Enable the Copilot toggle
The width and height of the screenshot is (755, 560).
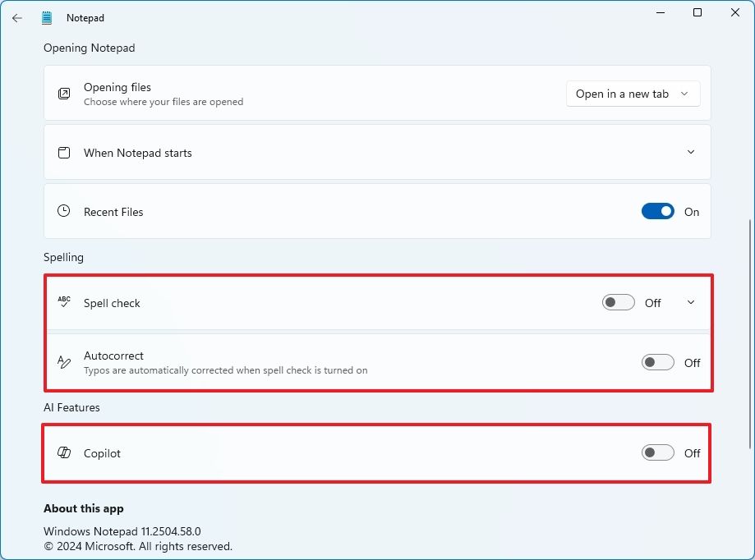point(657,452)
